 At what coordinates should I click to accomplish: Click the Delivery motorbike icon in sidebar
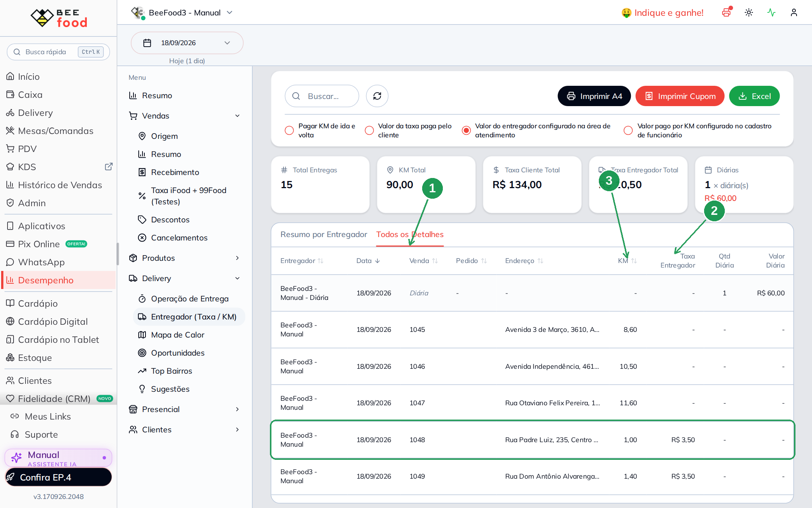pyautogui.click(x=10, y=113)
